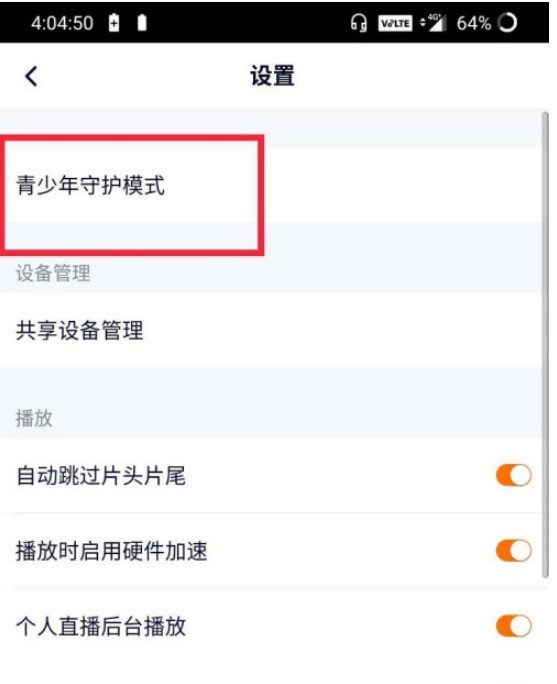Toggle 自动跳过片头片尾 switch

click(x=513, y=475)
